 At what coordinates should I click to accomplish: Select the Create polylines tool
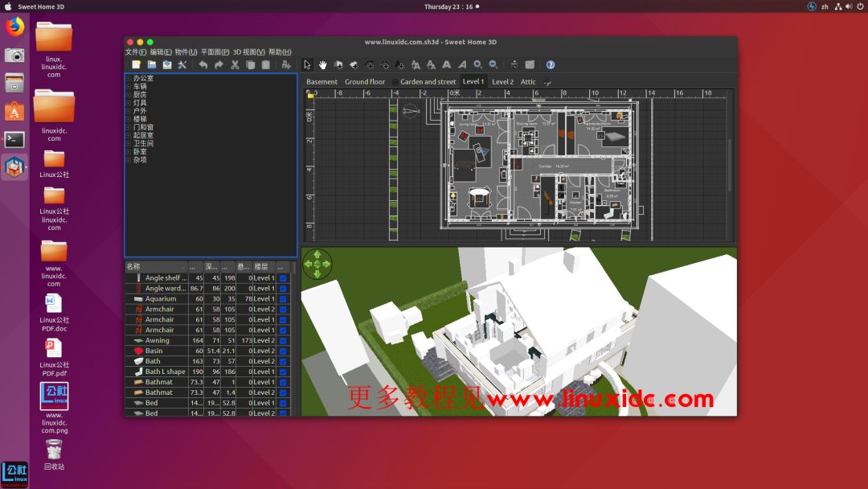[369, 65]
